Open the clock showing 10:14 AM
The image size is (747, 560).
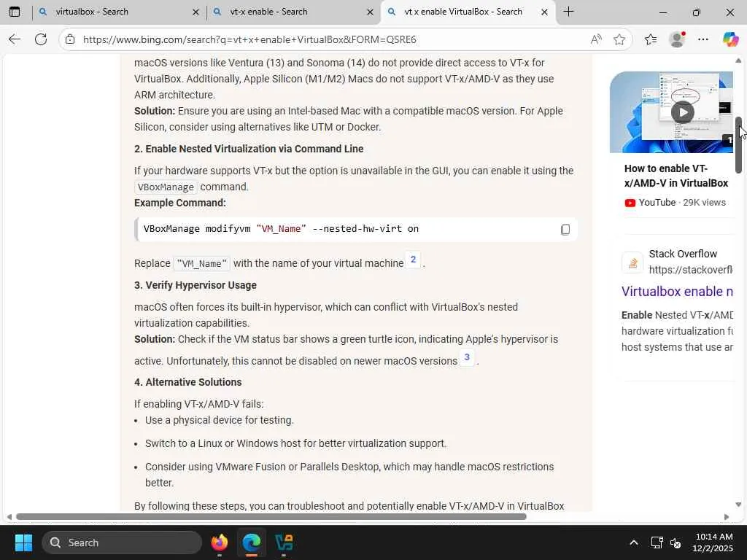(x=713, y=542)
